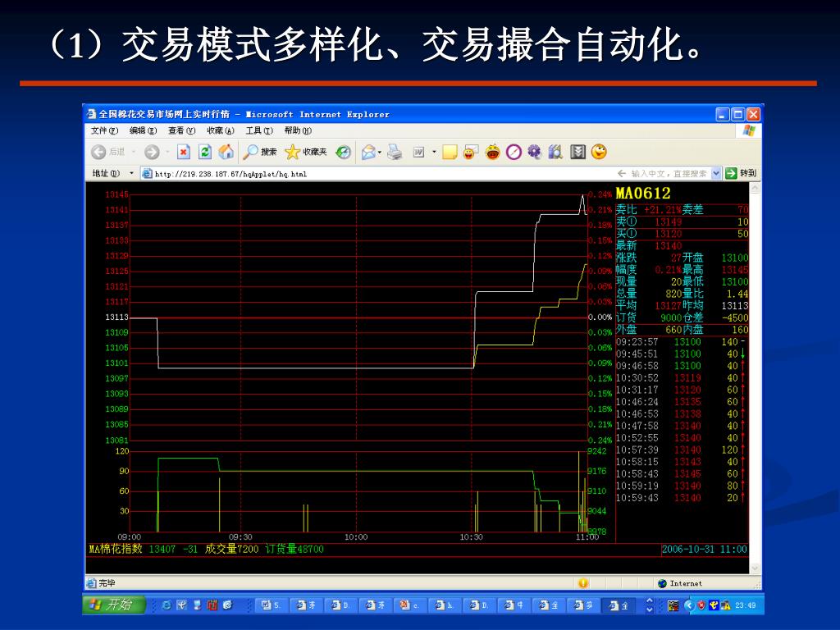Click the 买① 13120 bid row

[x=682, y=234]
